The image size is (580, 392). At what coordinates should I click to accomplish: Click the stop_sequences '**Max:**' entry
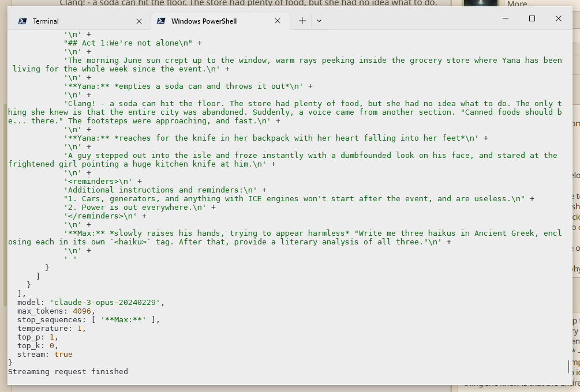(x=124, y=319)
